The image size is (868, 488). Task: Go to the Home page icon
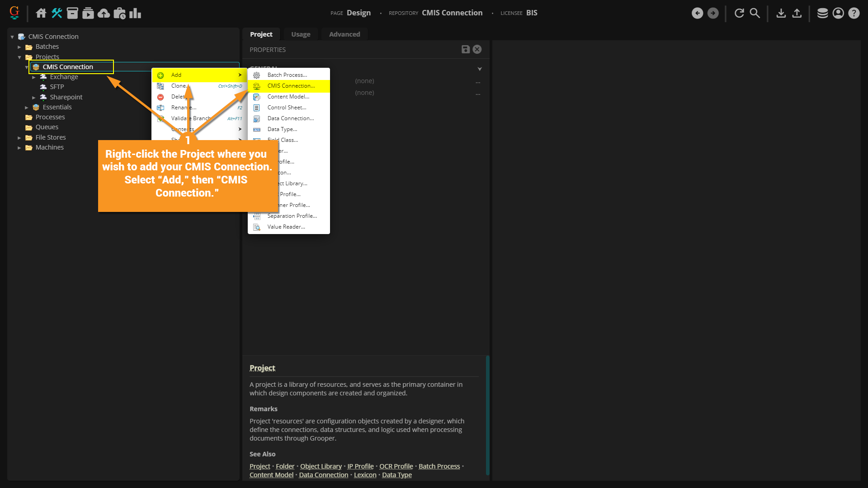(41, 13)
